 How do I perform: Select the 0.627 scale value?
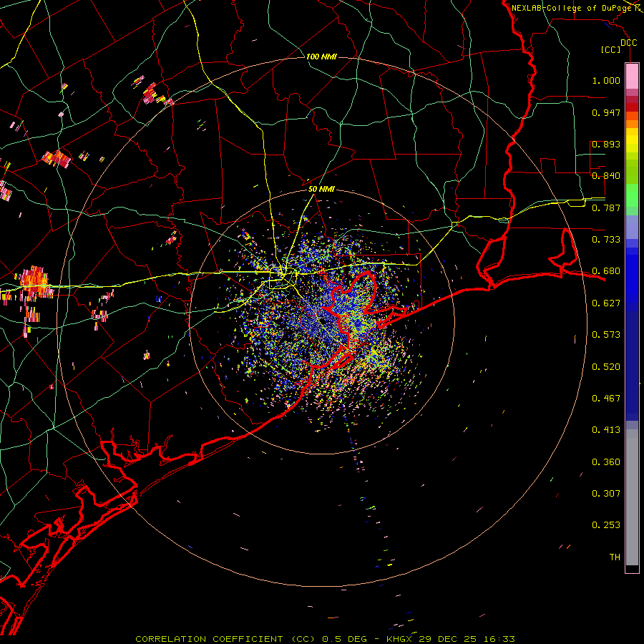click(x=606, y=303)
